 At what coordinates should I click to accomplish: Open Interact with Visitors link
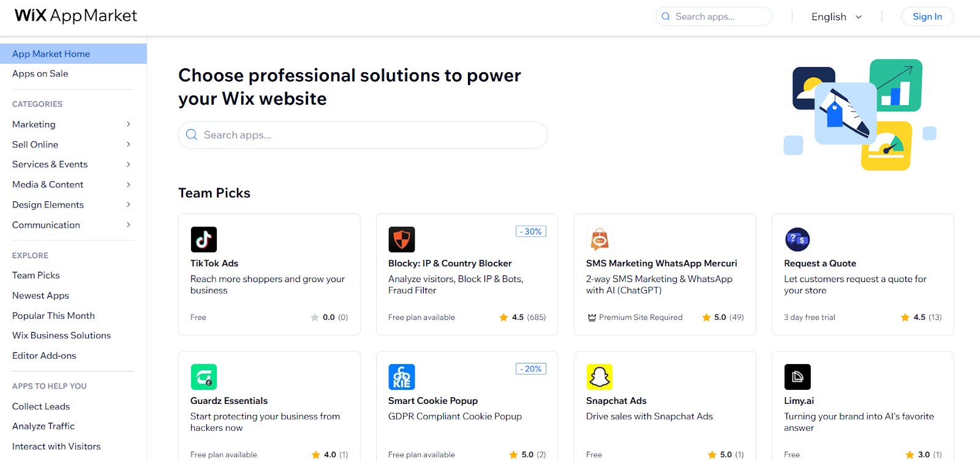56,446
